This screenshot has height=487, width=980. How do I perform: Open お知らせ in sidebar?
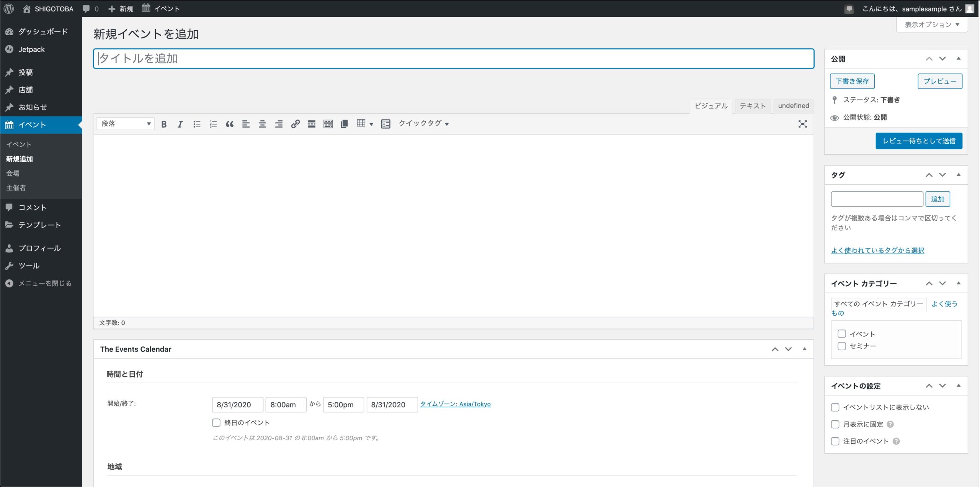click(x=41, y=107)
